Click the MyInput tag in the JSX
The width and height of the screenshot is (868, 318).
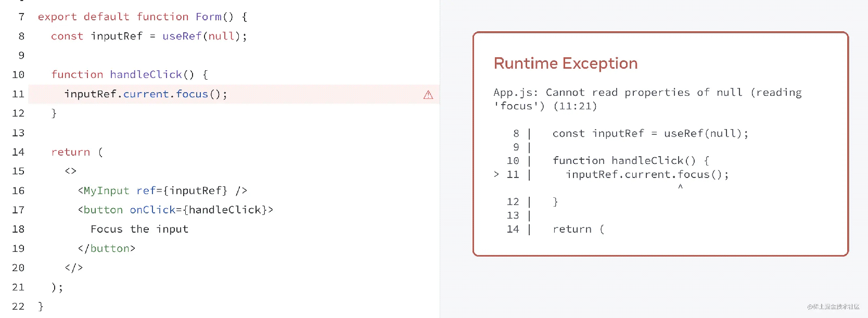pos(106,190)
